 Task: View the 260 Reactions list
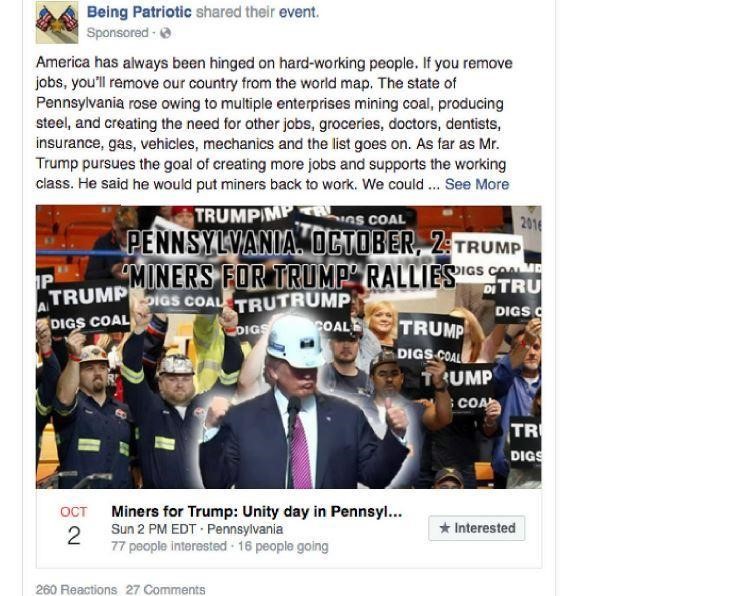[x=76, y=589]
